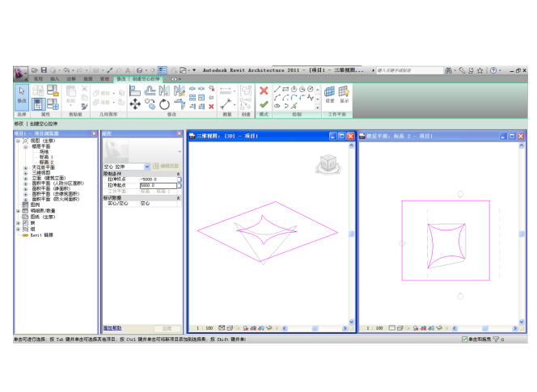Click the 编辑类型 button in properties
537x392 pixels.
click(166, 166)
